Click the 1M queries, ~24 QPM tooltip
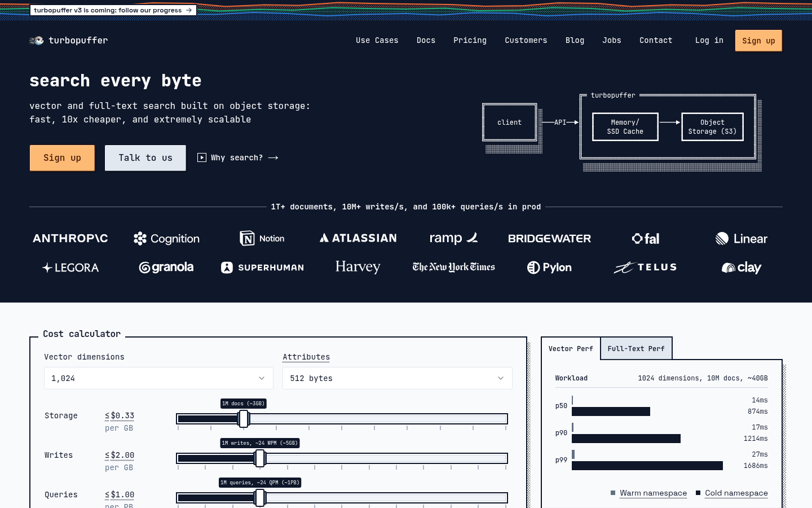This screenshot has width=812, height=508. (260, 483)
